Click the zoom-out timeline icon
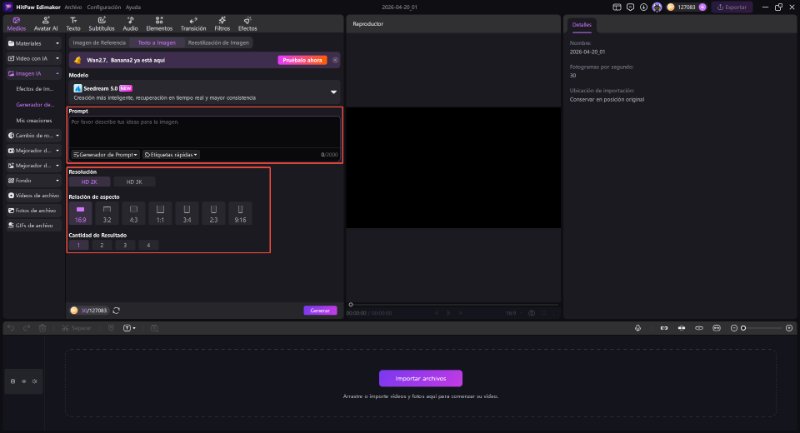 pos(734,328)
